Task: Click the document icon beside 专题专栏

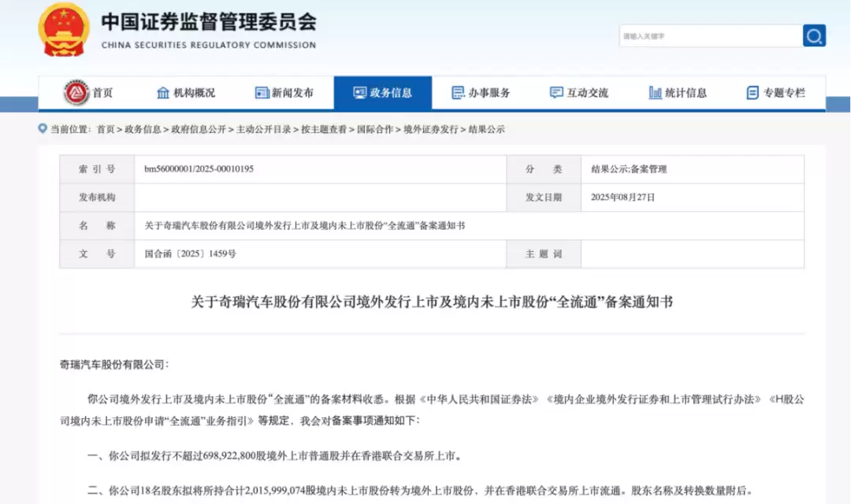Action: 753,93
